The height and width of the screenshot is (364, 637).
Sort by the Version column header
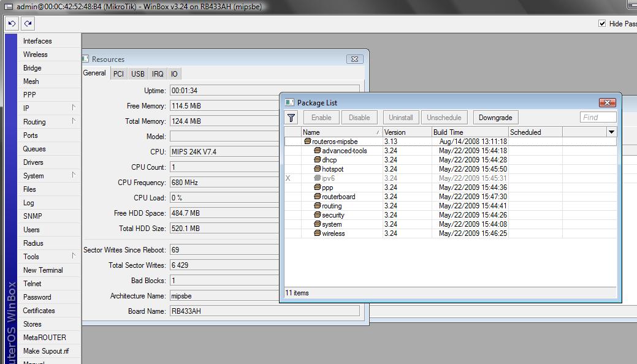(x=407, y=132)
